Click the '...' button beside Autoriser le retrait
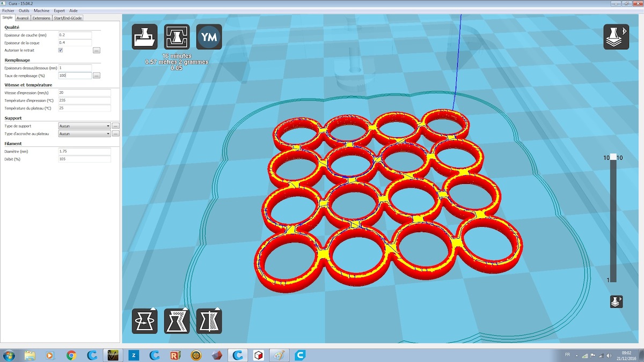Viewport: 644px width, 362px height. pyautogui.click(x=97, y=50)
